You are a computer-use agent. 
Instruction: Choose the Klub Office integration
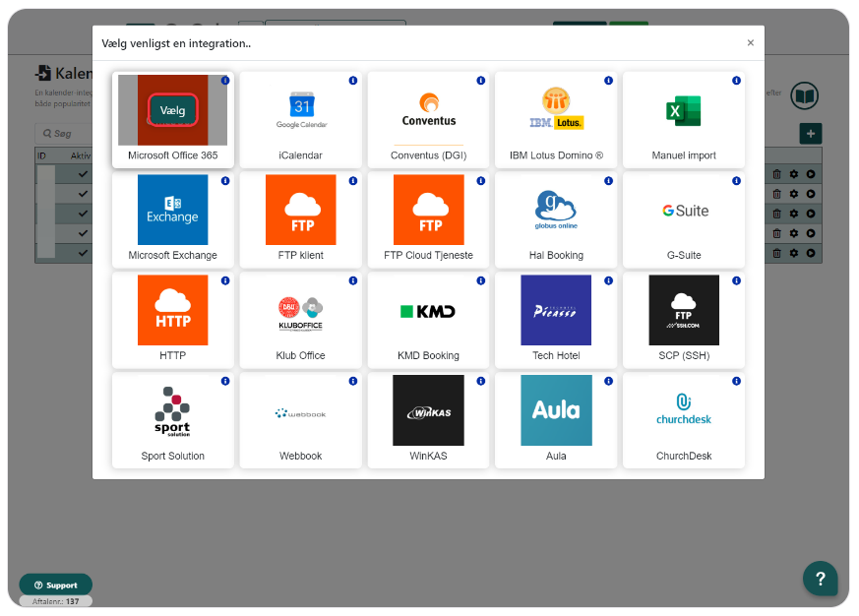point(300,320)
